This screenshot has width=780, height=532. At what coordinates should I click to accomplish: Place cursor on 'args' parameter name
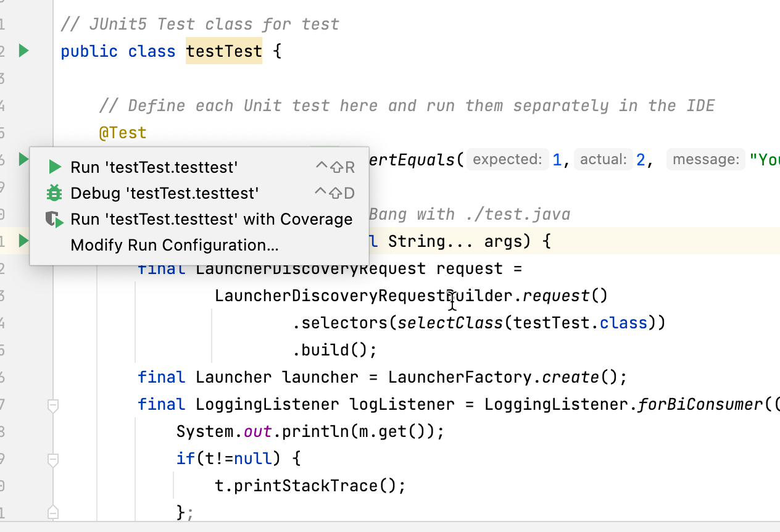503,241
